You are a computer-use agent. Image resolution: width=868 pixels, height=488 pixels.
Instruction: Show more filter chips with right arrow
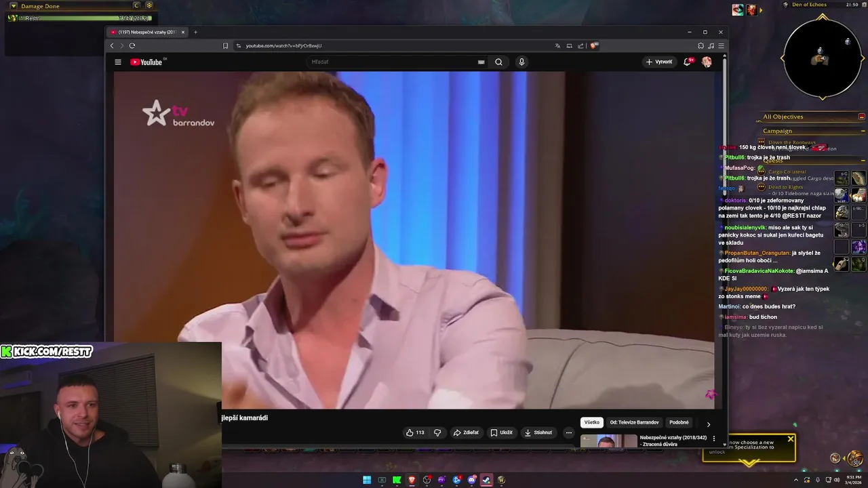click(x=709, y=424)
